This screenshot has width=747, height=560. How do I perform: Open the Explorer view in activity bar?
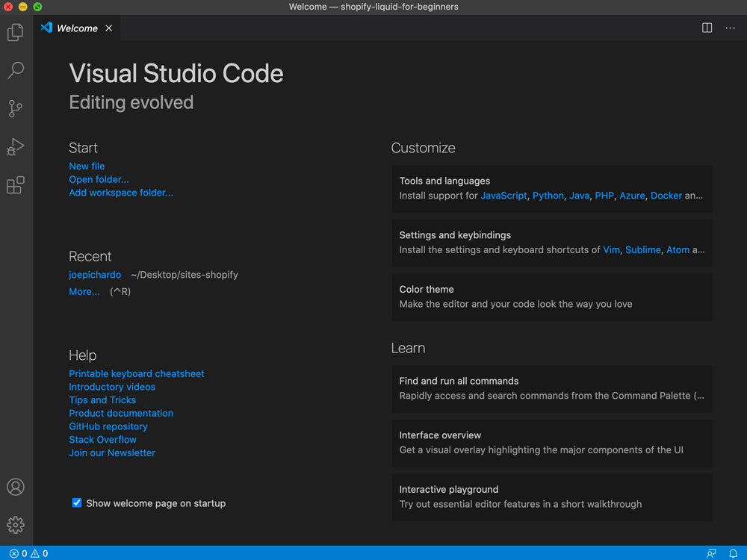(x=16, y=32)
